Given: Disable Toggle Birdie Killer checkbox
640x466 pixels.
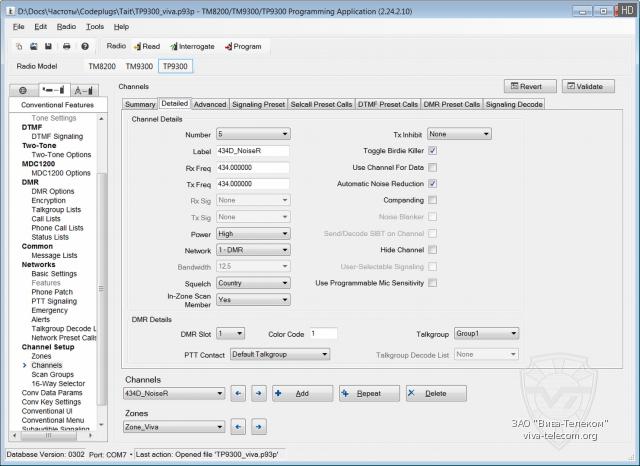Looking at the screenshot, I should [433, 150].
